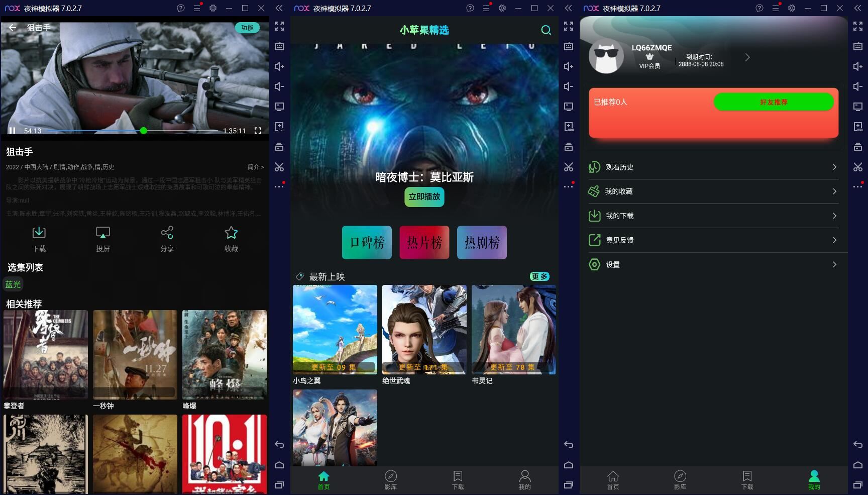Open the profile details chevron beside 到期时间
Screen dimensions: 868x495
(x=747, y=57)
